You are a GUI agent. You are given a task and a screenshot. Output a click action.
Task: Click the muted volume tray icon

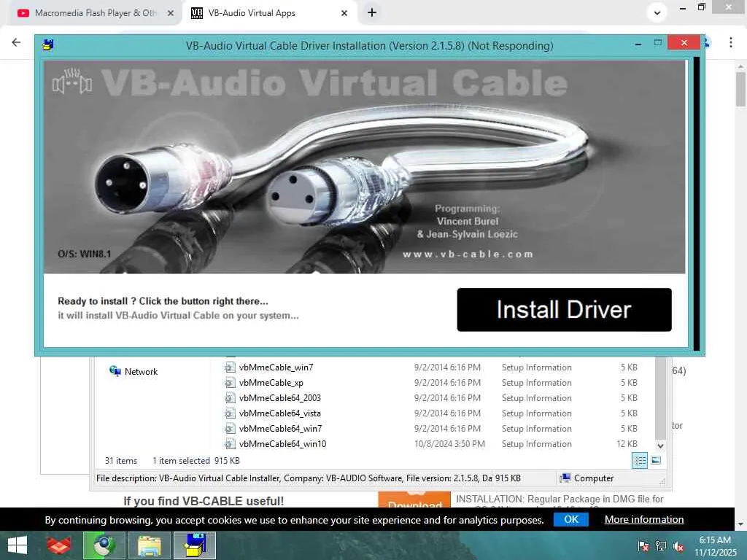(678, 545)
